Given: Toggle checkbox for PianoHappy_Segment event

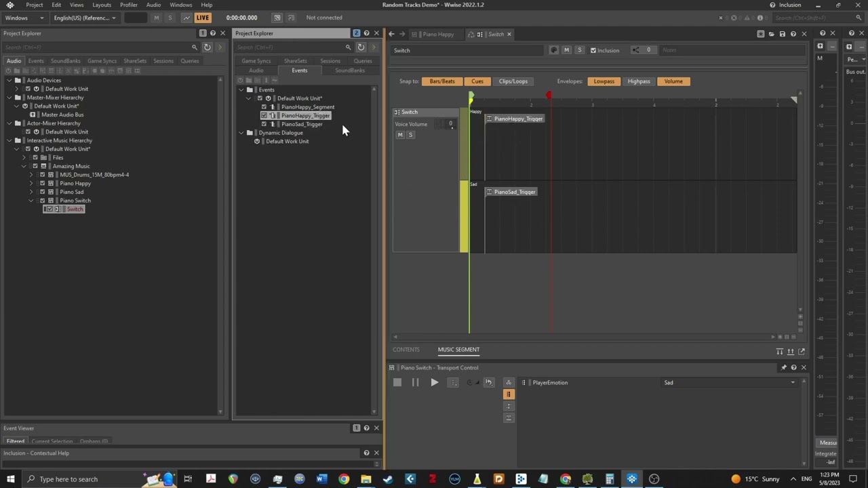Looking at the screenshot, I should pos(264,107).
